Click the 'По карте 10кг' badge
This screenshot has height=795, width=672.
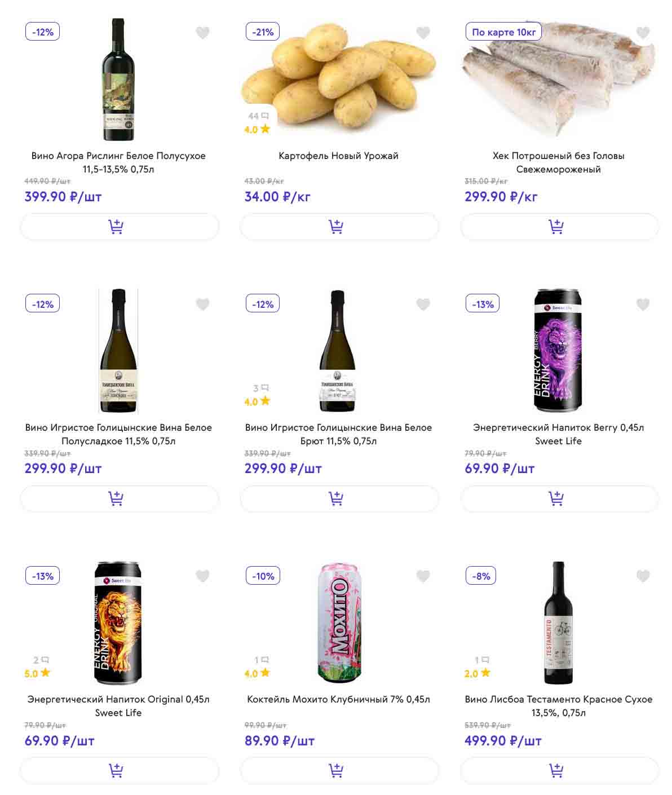coord(503,32)
